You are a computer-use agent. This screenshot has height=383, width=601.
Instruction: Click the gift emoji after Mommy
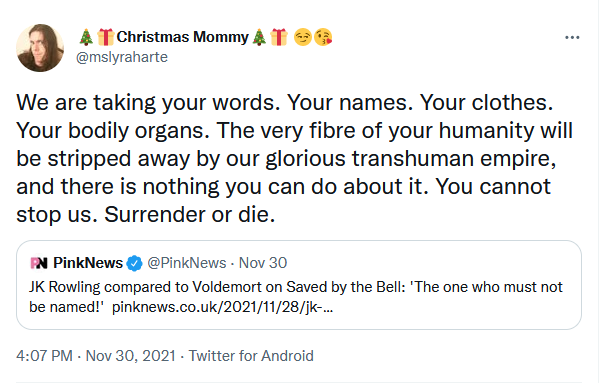pyautogui.click(x=279, y=37)
